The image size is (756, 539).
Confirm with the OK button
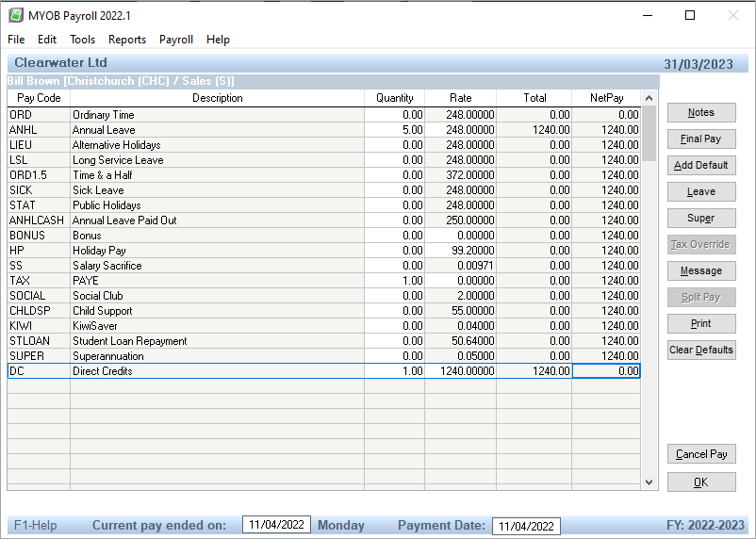[700, 482]
